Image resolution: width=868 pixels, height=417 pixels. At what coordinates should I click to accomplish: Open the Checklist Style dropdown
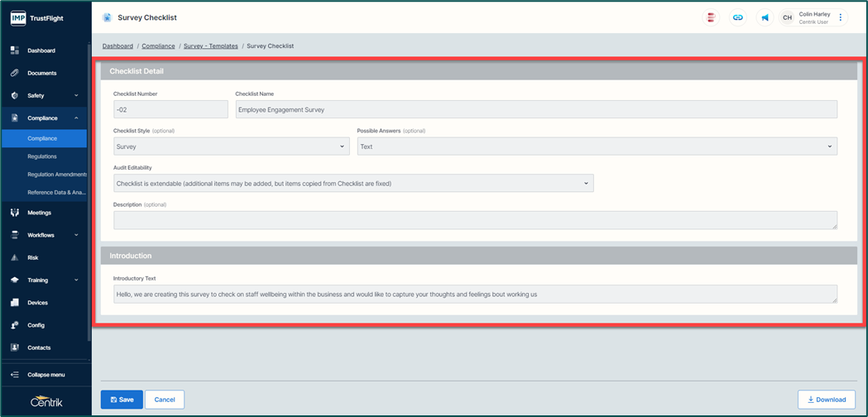(232, 146)
